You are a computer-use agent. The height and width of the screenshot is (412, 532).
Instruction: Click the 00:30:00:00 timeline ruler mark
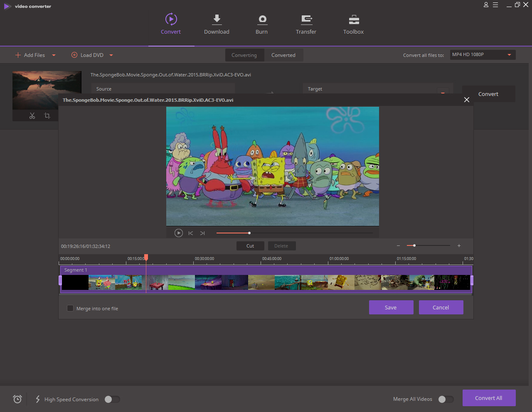(x=204, y=259)
